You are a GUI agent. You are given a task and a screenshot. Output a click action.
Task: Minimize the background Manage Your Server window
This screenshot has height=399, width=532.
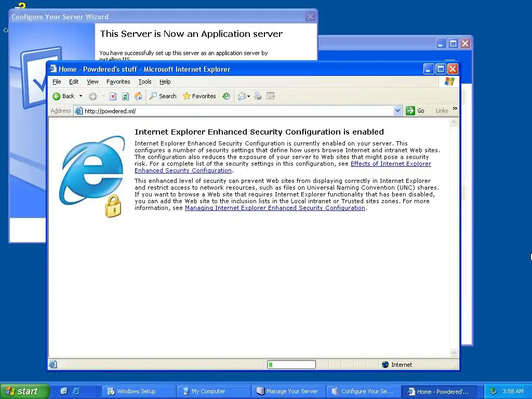coord(441,44)
